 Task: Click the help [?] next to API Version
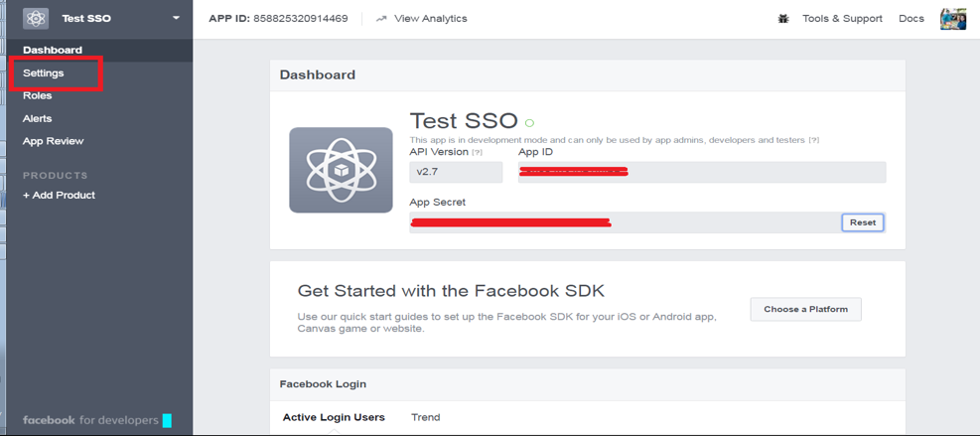[478, 153]
